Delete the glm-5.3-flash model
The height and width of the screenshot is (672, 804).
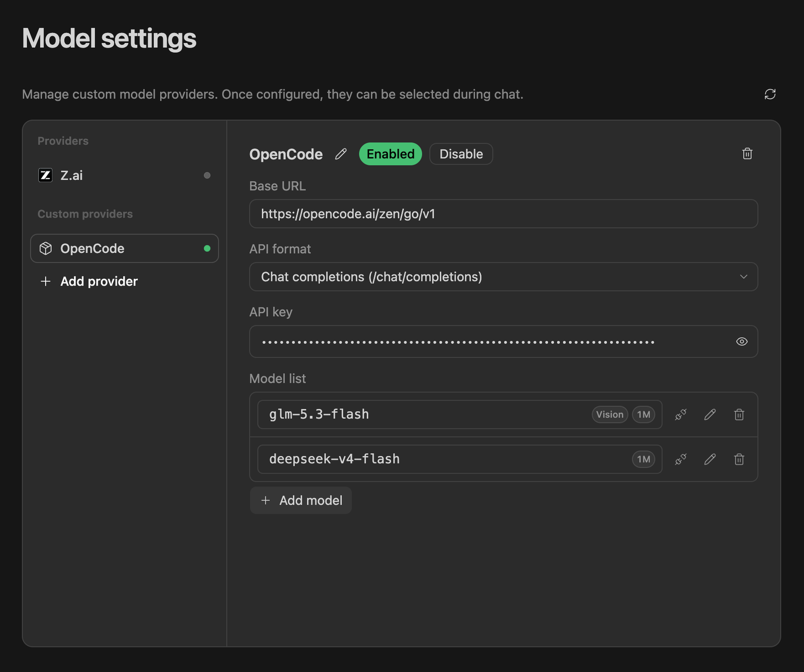pyautogui.click(x=739, y=415)
